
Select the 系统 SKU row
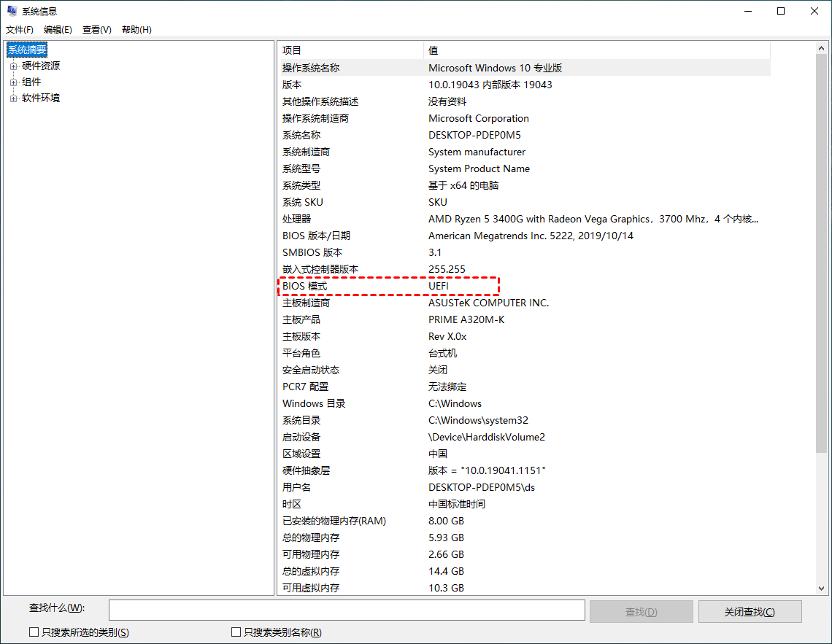click(x=524, y=202)
